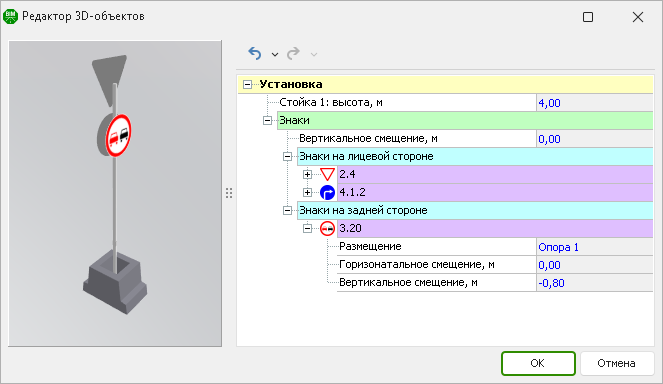
Task: Click the blue turn-right sign icon 4.1.2
Action: coord(327,192)
